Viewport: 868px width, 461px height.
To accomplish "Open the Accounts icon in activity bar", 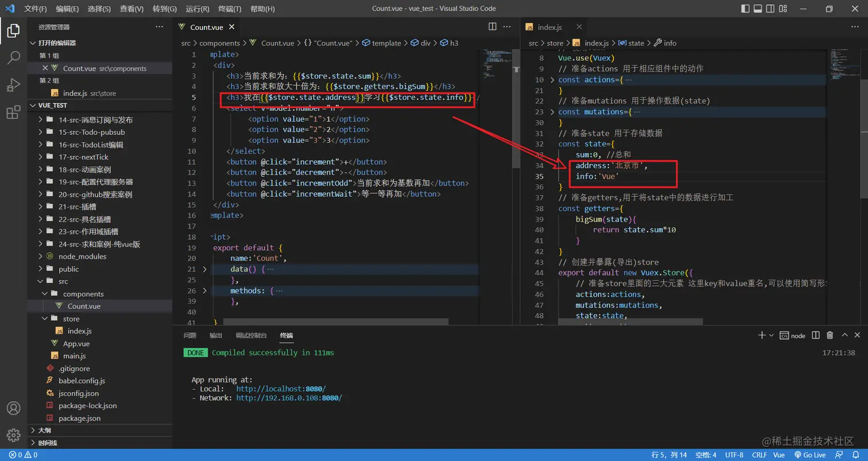I will [x=13, y=408].
